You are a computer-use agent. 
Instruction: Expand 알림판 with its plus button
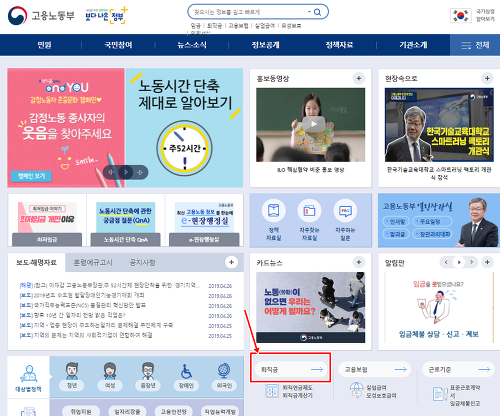click(x=487, y=263)
